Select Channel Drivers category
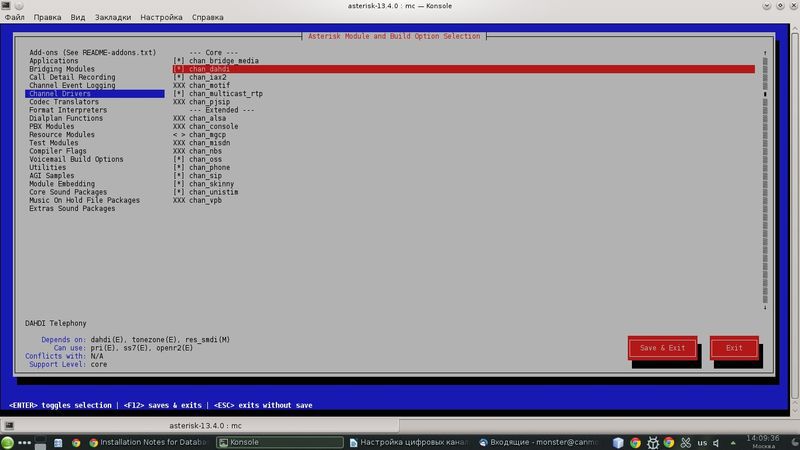The height and width of the screenshot is (450, 800). point(60,94)
